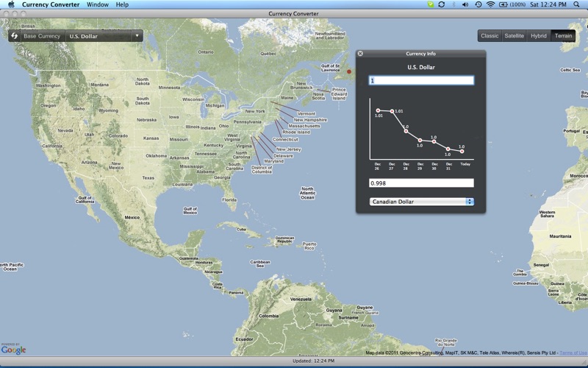
Task: Click the Newfoundland and Labrador label
Action: pos(330,35)
